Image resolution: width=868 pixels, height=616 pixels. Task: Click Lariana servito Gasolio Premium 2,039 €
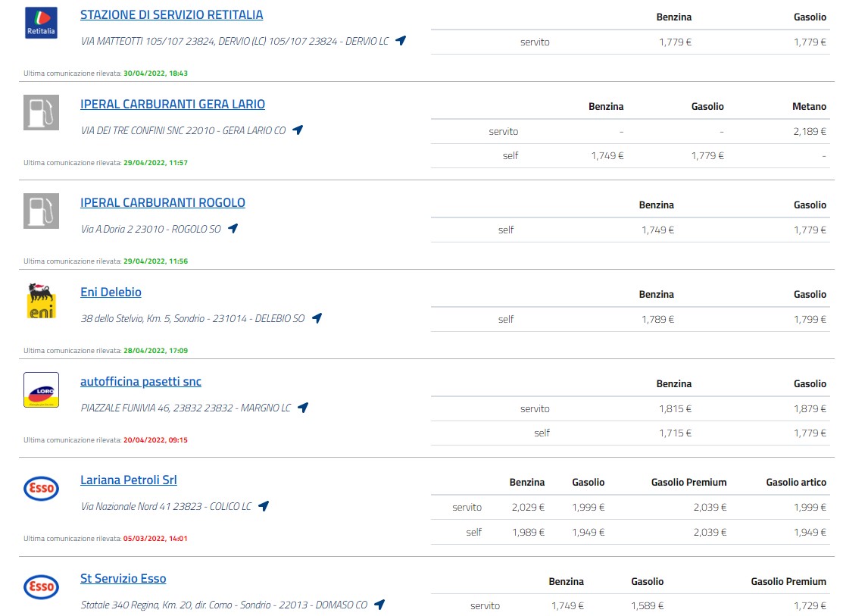coord(710,508)
